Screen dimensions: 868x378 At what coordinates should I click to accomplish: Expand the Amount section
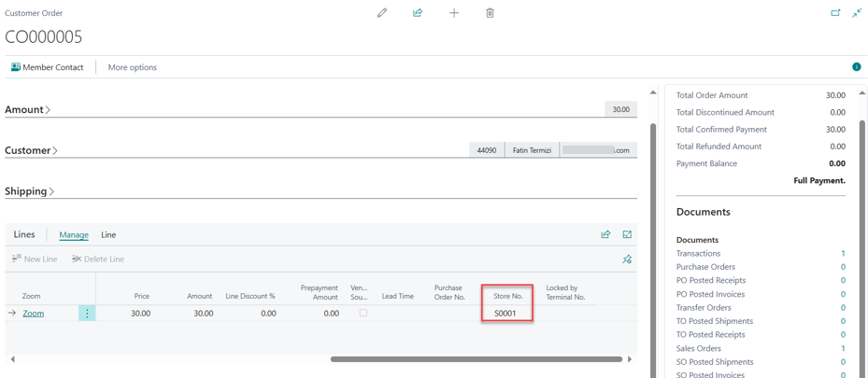(x=28, y=110)
